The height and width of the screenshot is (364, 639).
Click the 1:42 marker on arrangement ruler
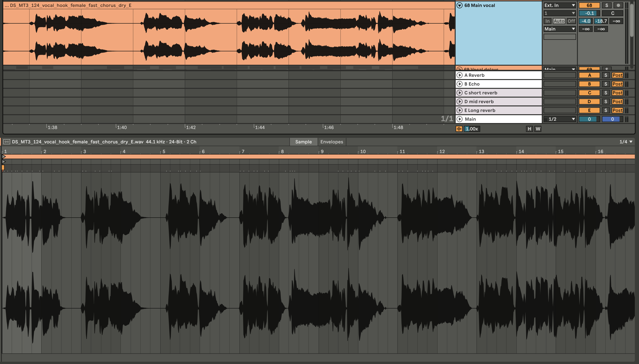tap(191, 127)
